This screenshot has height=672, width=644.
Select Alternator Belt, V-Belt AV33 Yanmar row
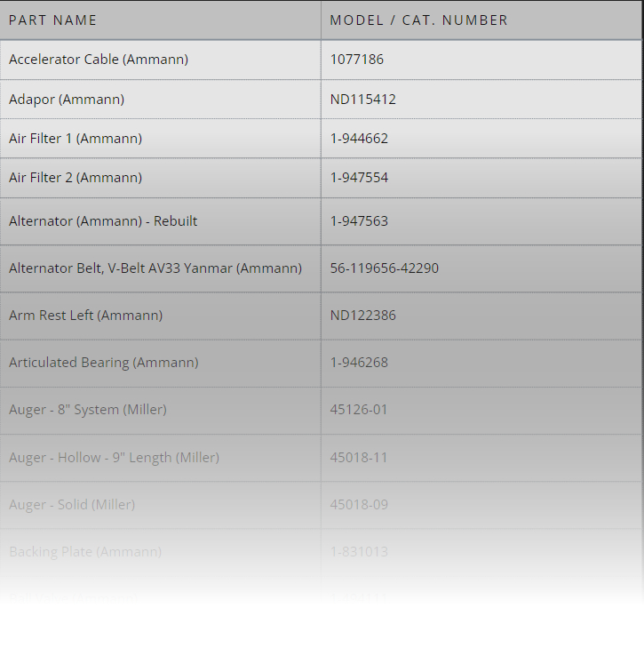point(155,268)
